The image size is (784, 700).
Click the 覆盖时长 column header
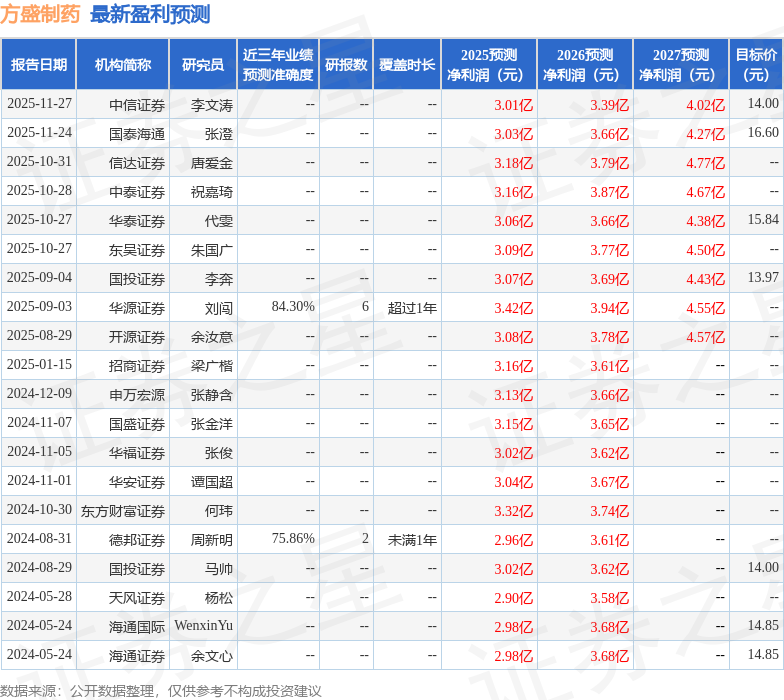pos(407,64)
